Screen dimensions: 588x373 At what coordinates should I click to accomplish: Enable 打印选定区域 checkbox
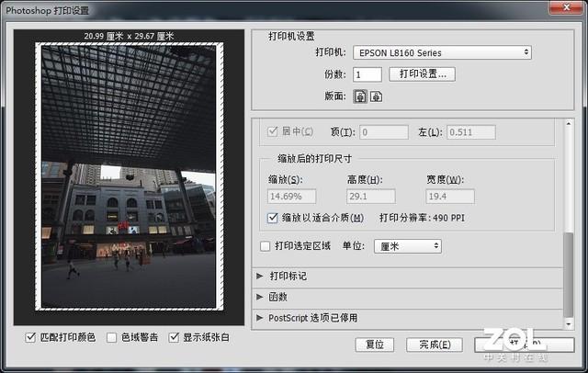[x=266, y=246]
